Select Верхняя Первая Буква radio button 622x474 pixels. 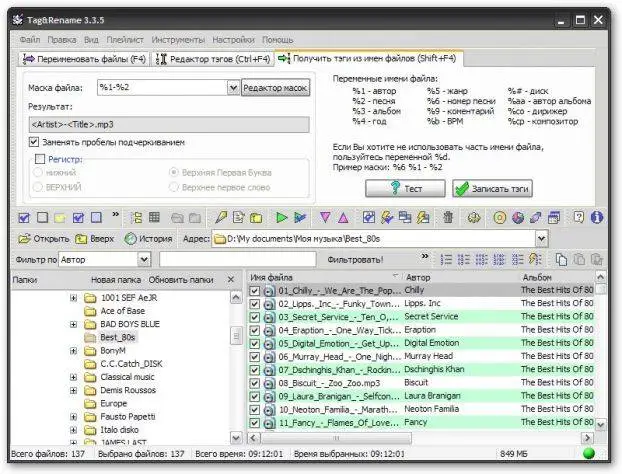[x=173, y=173]
